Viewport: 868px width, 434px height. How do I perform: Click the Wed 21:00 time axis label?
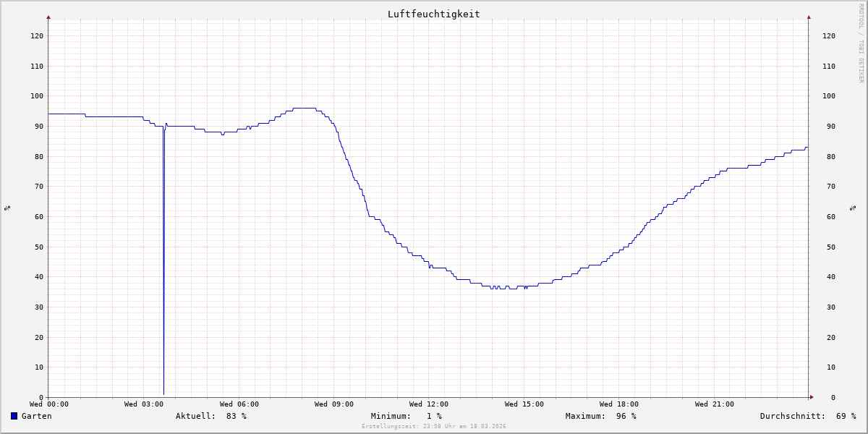tap(714, 404)
